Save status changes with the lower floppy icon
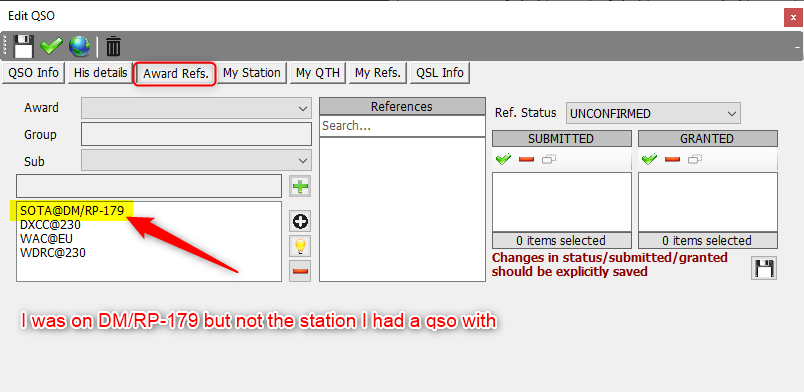Viewport: 804px width, 392px height. [x=764, y=268]
